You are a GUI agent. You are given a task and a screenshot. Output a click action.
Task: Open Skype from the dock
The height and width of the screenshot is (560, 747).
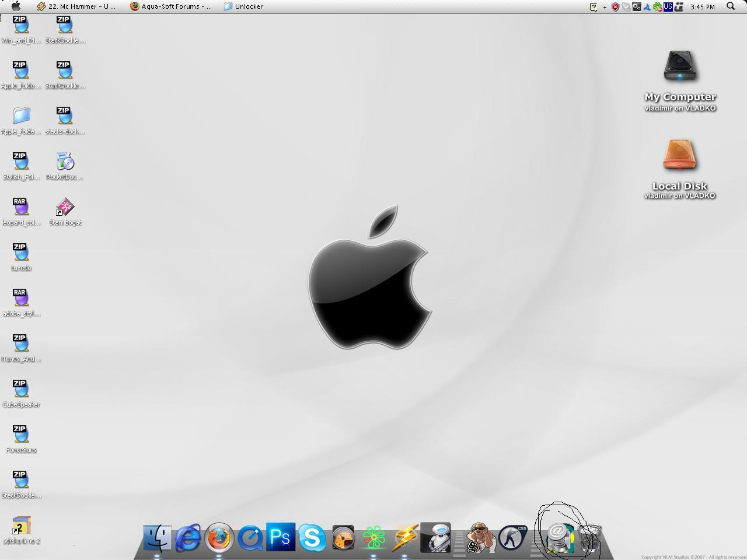312,538
